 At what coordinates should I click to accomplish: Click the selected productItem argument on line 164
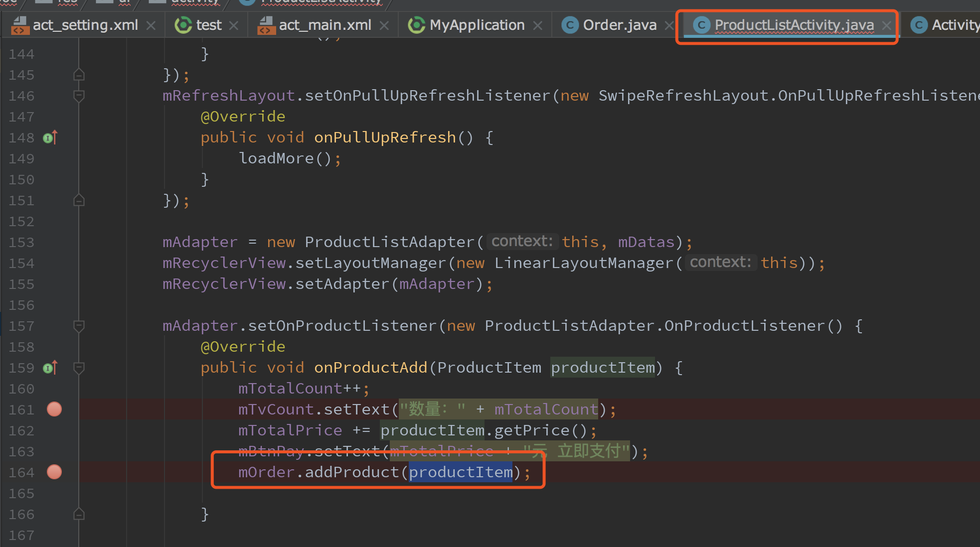(461, 472)
